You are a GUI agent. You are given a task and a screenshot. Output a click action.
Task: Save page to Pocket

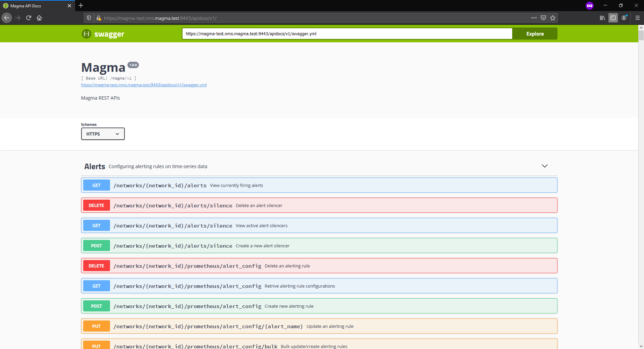point(543,18)
